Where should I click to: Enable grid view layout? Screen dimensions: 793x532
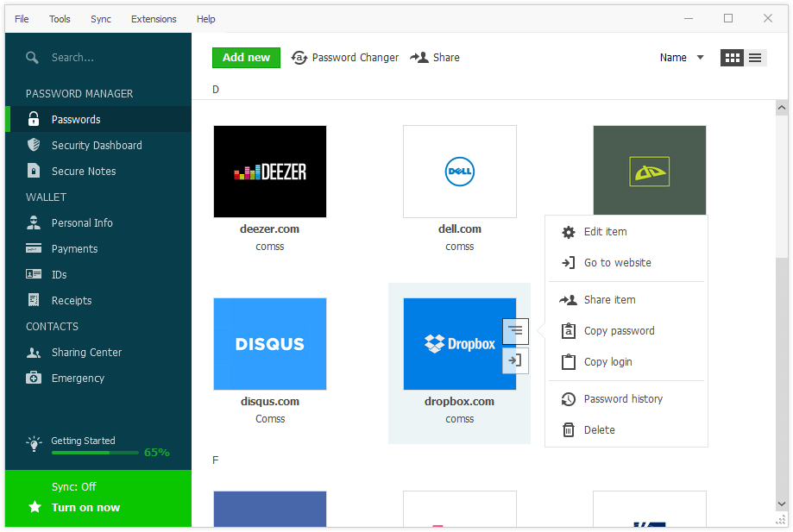point(732,57)
